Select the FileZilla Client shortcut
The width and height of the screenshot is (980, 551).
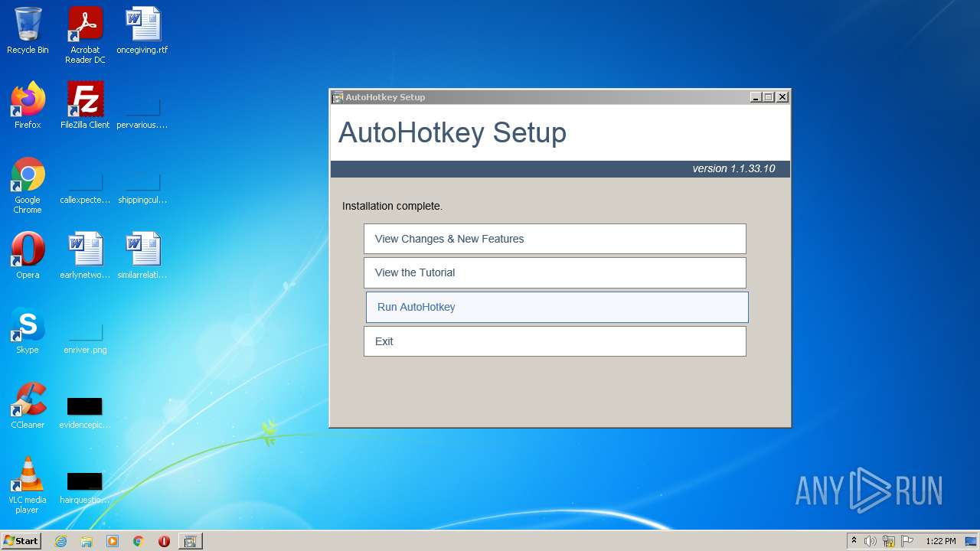point(85,106)
